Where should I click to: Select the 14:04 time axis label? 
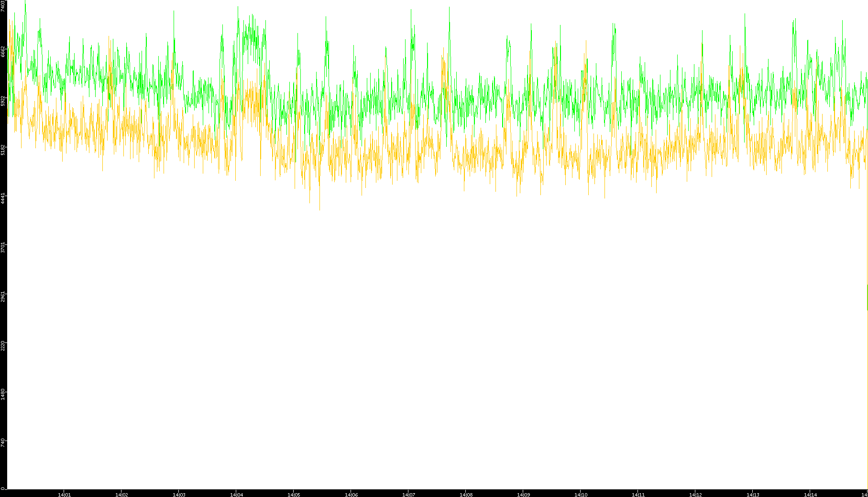237,494
